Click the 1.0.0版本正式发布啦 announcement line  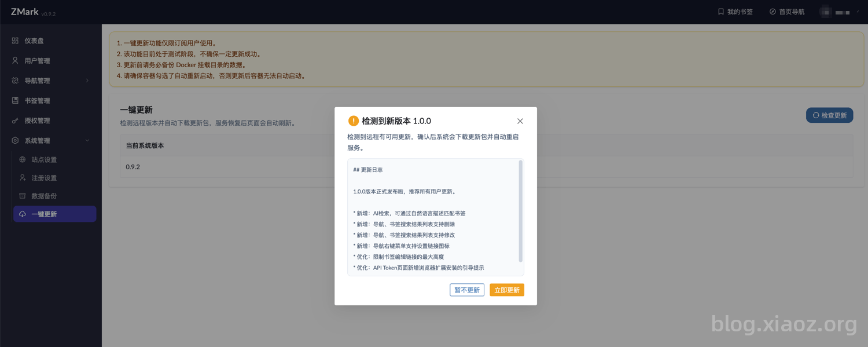tap(404, 192)
